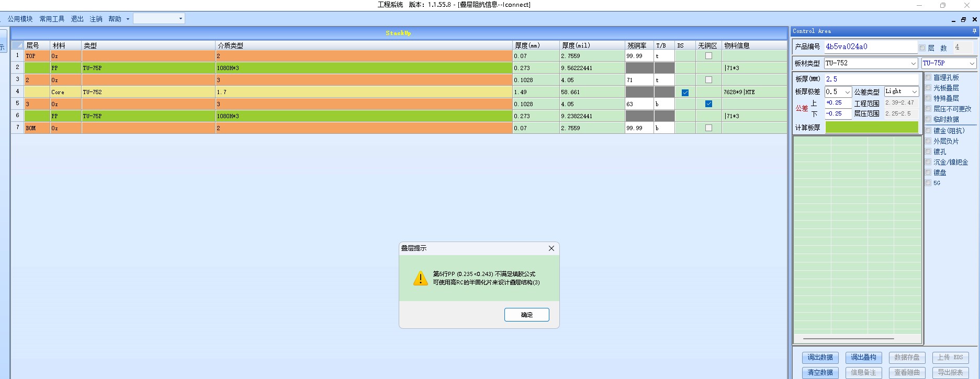The image size is (980, 379).
Task: Click the 板厚(MM) field showing 2.5
Action: coord(872,79)
